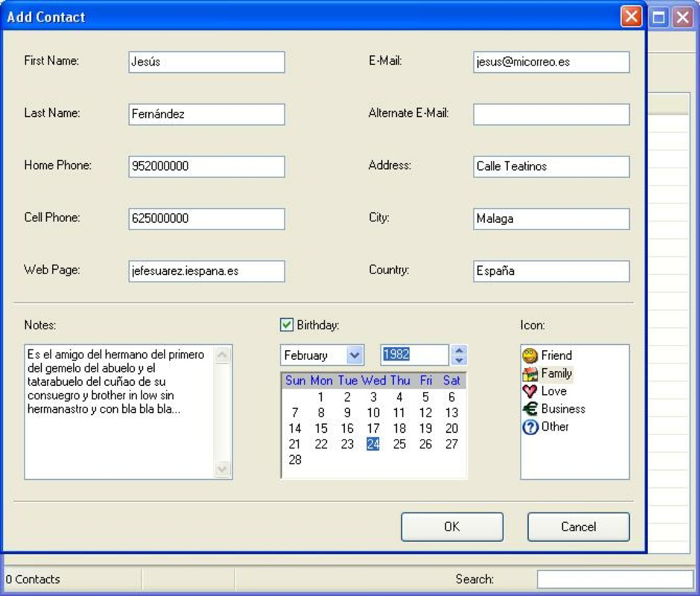This screenshot has width=700, height=596.
Task: Pick day 16 in the calendar
Action: tap(347, 428)
